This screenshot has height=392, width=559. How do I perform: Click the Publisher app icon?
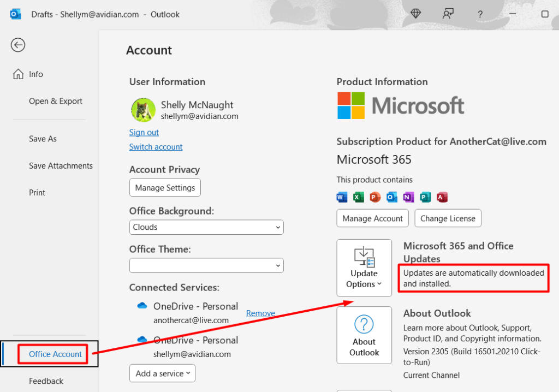point(425,197)
